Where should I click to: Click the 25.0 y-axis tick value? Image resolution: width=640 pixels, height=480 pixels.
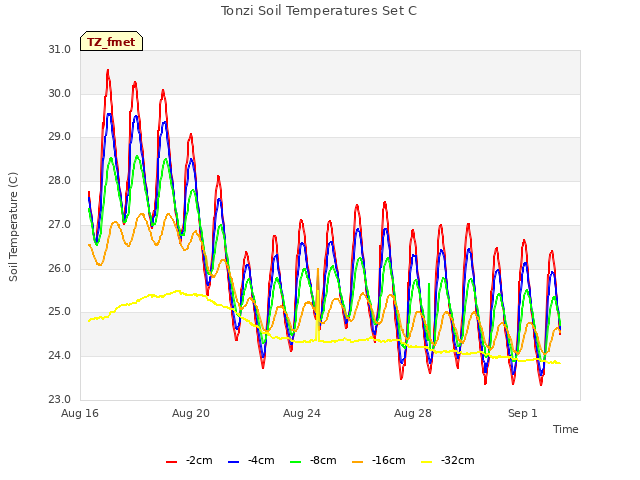[60, 312]
